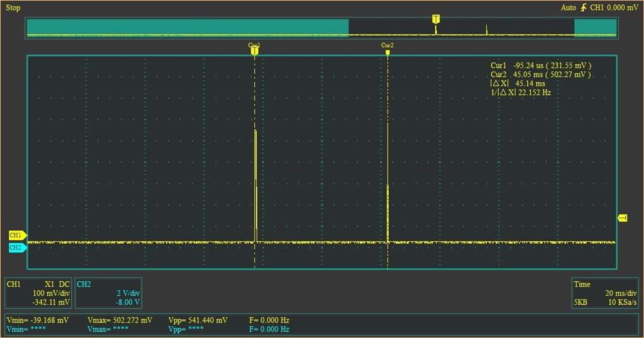Click the Stop run status label
The image size is (644, 338).
click(13, 8)
